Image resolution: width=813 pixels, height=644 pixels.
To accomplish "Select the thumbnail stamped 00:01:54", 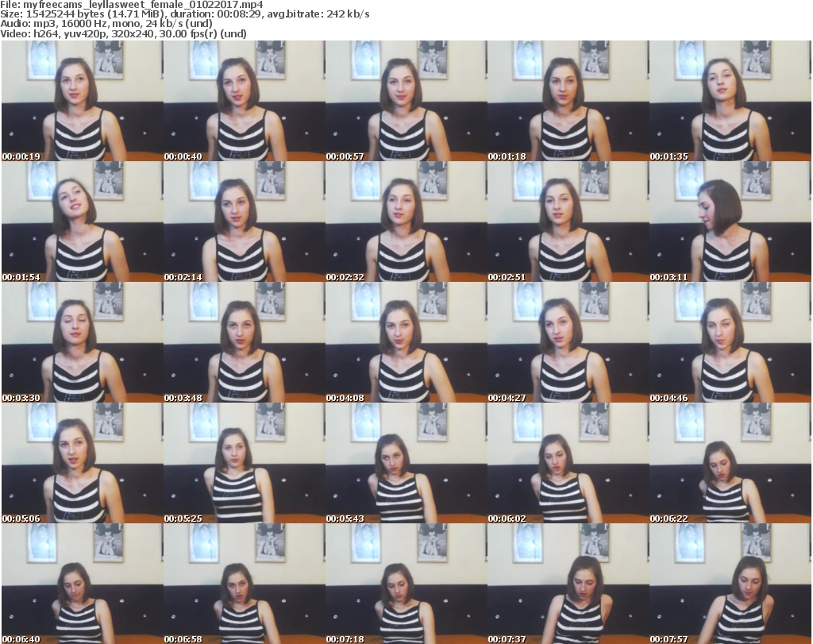I will 83,222.
